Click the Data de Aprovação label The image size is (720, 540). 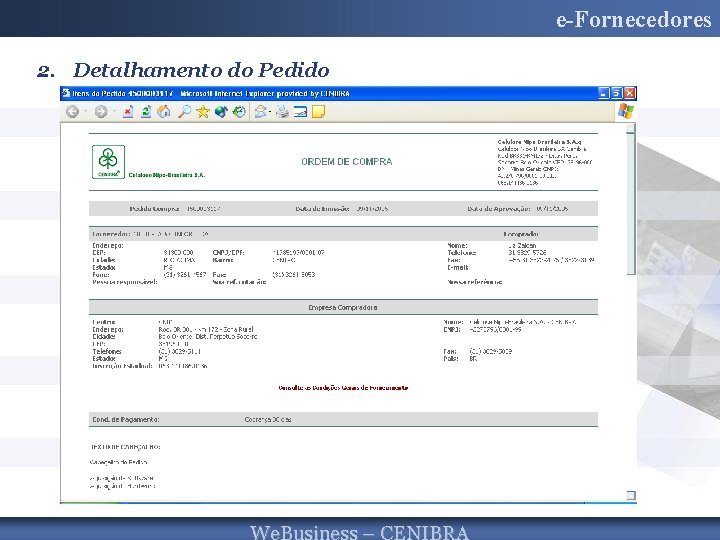coord(499,208)
